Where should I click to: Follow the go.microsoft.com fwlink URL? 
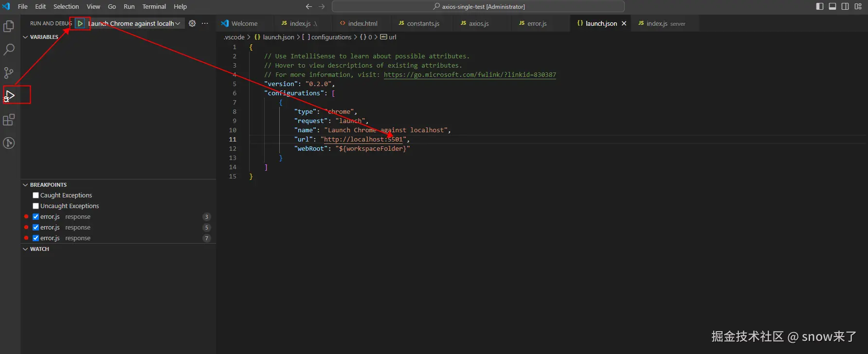coord(470,75)
